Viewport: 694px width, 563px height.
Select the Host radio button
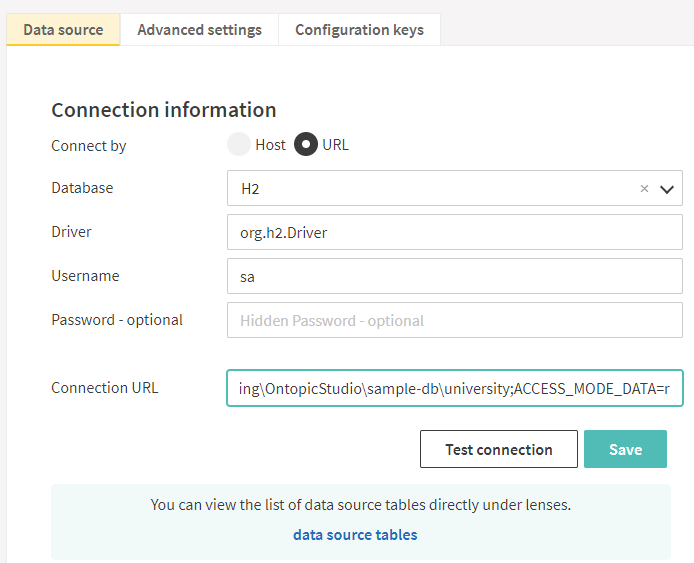tap(238, 145)
